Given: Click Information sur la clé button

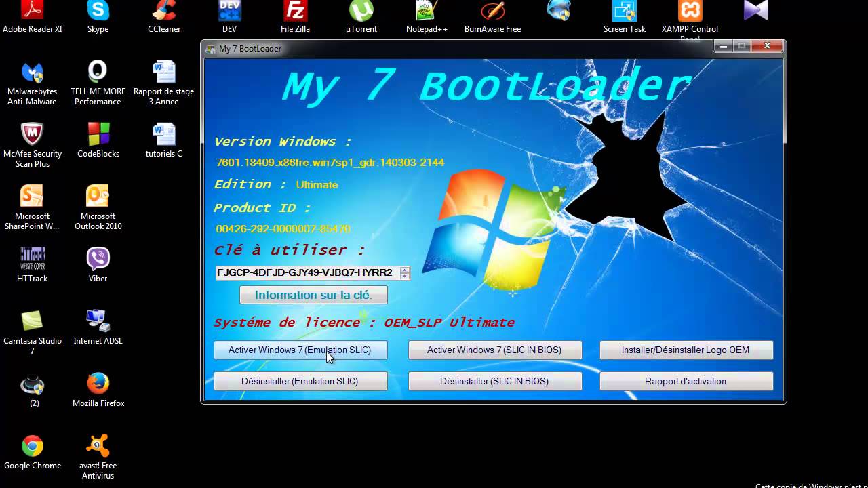Looking at the screenshot, I should [313, 295].
